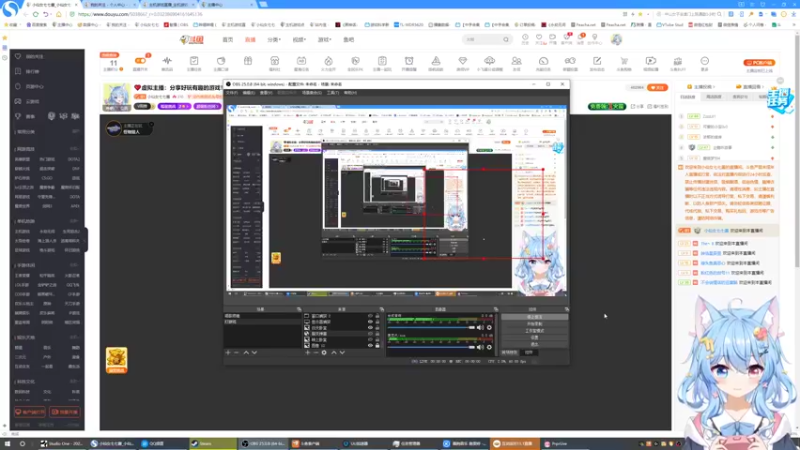Focus the Douyu search input field
The image size is (800, 450).
click(482, 39)
